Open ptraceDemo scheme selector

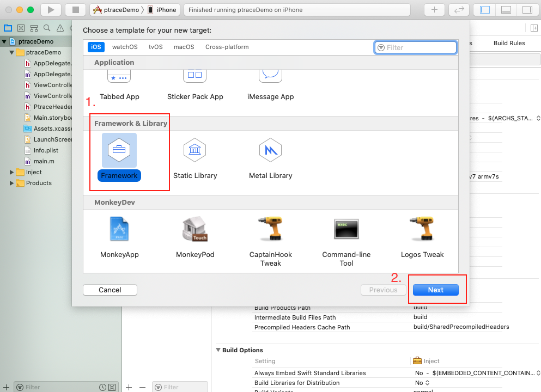(x=117, y=10)
